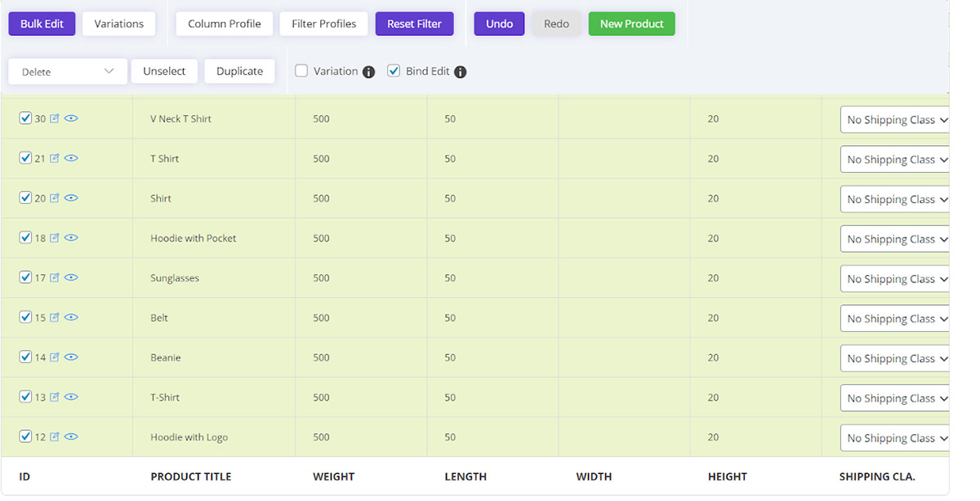
Task: Click the info icon next to Bind Edit
Action: coord(460,71)
